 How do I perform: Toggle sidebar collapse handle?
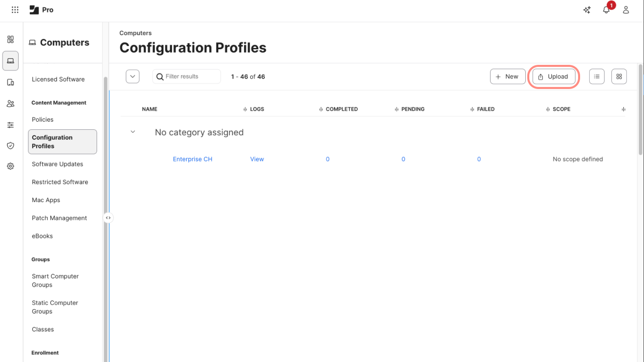tap(108, 218)
